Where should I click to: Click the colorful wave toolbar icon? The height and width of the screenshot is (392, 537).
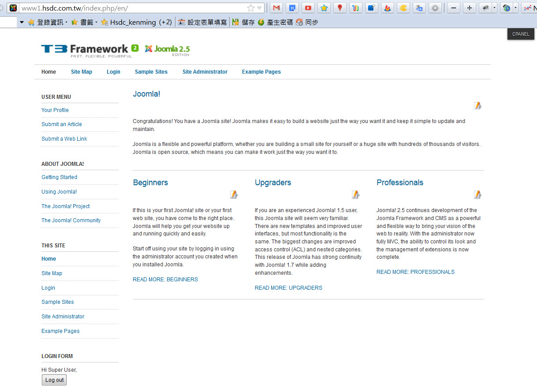(356, 8)
